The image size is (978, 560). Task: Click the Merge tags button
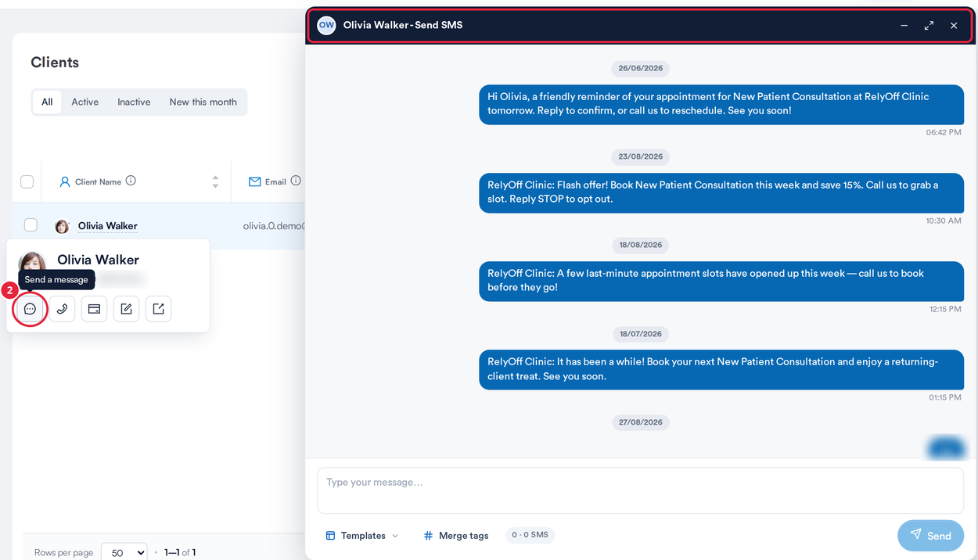click(x=455, y=536)
